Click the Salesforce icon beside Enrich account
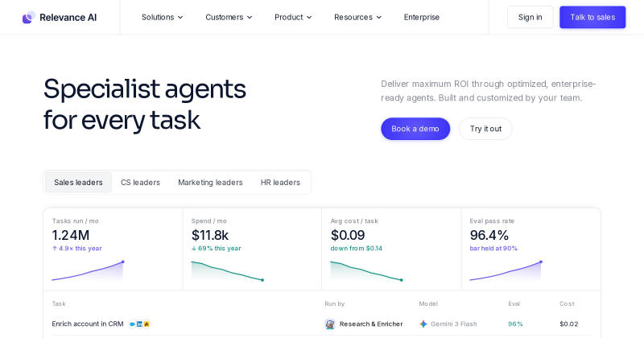Viewport: 644px width, 338px height. 132,324
